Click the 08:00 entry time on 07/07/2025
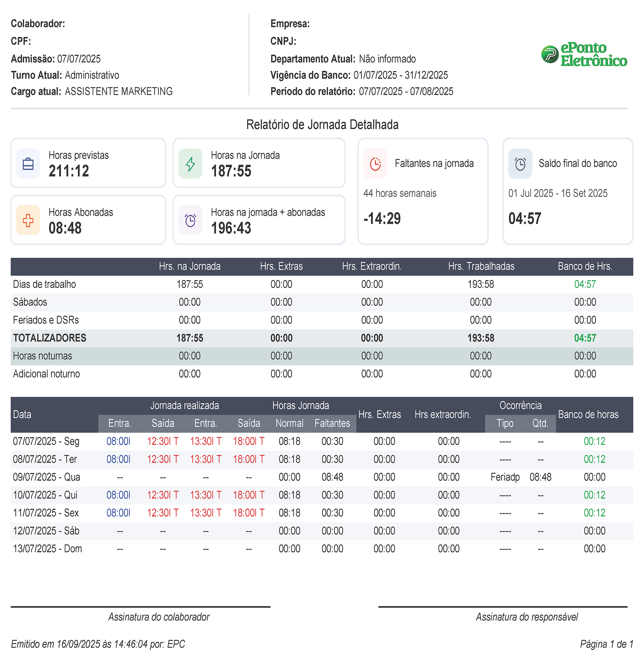The height and width of the screenshot is (666, 644). [x=118, y=441]
